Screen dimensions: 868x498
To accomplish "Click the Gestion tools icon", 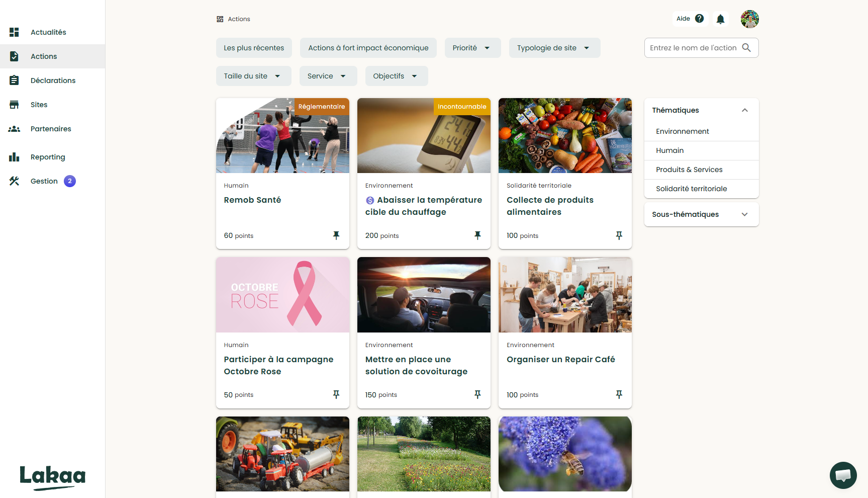I will click(14, 181).
